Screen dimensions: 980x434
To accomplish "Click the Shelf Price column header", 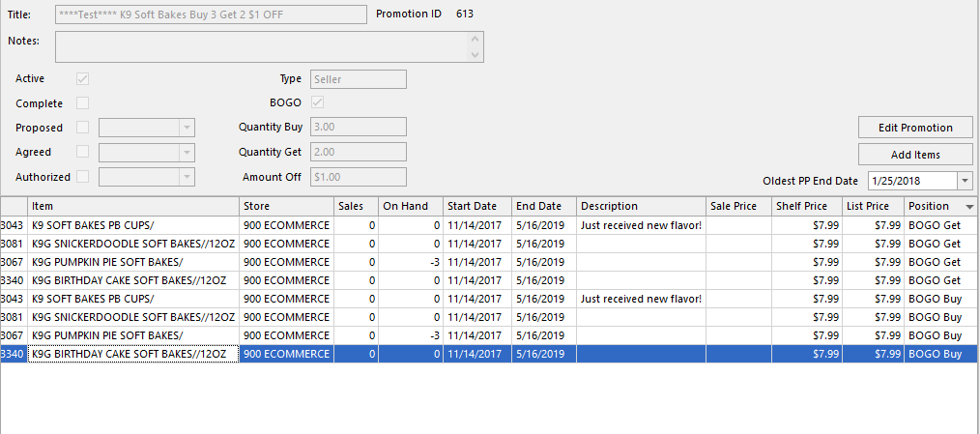I will (x=807, y=206).
